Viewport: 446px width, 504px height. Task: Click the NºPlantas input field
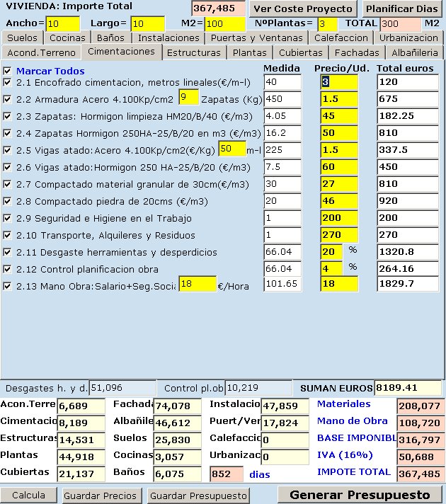327,24
